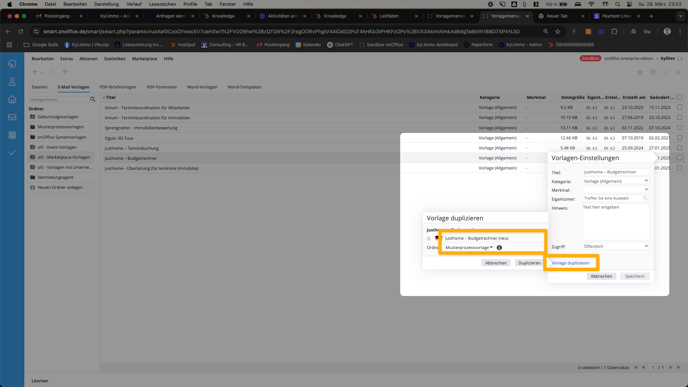Check the box for Justhome Budgetrechner row

(x=679, y=158)
